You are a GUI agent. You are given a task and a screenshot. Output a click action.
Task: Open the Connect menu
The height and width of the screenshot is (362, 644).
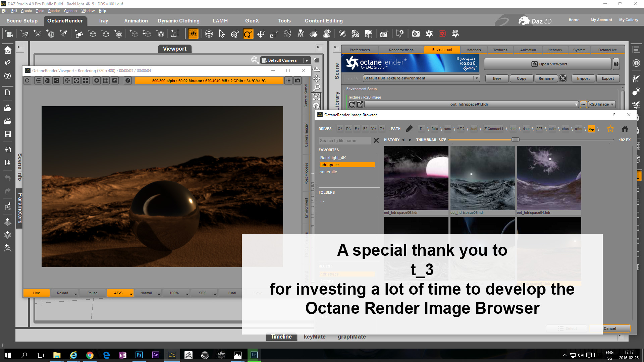point(71,11)
